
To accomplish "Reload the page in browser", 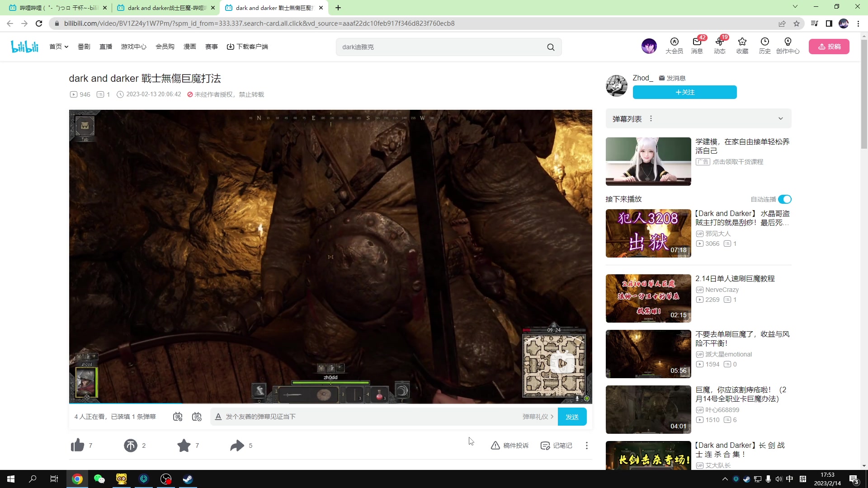I will 39,23.
